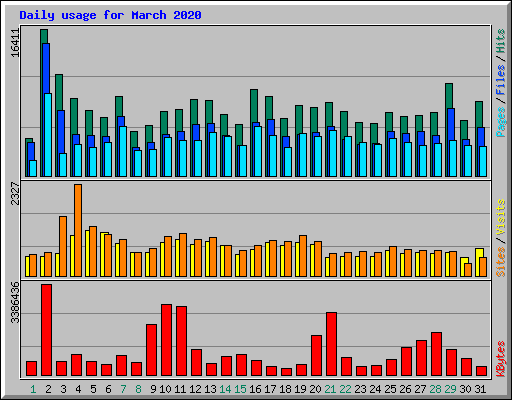Click day 13 on the x-axis
The width and height of the screenshot is (512, 400).
(x=210, y=389)
